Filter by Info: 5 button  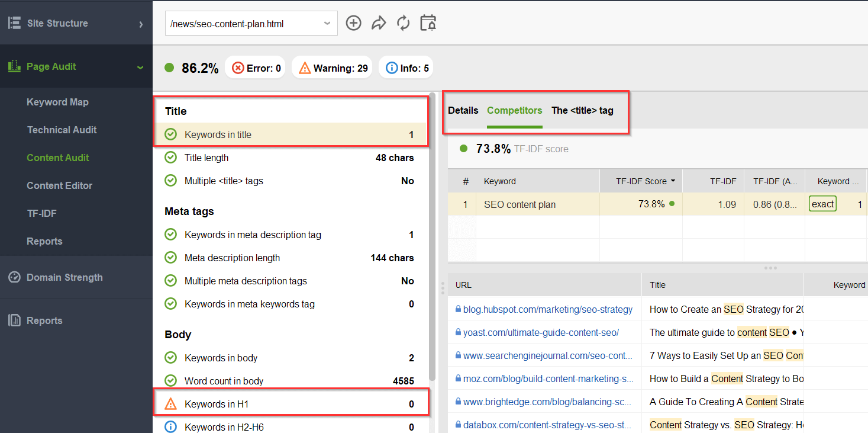(x=406, y=68)
